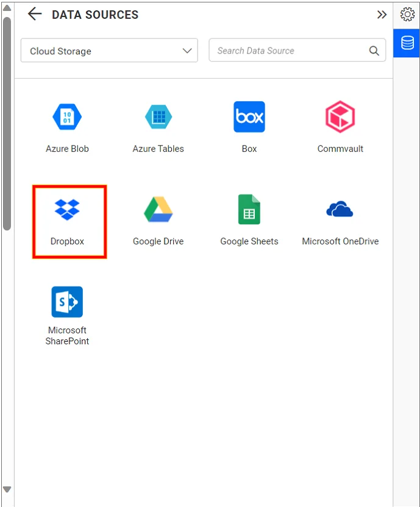Select the Google Sheets data source
This screenshot has width=420, height=507.
tap(249, 210)
